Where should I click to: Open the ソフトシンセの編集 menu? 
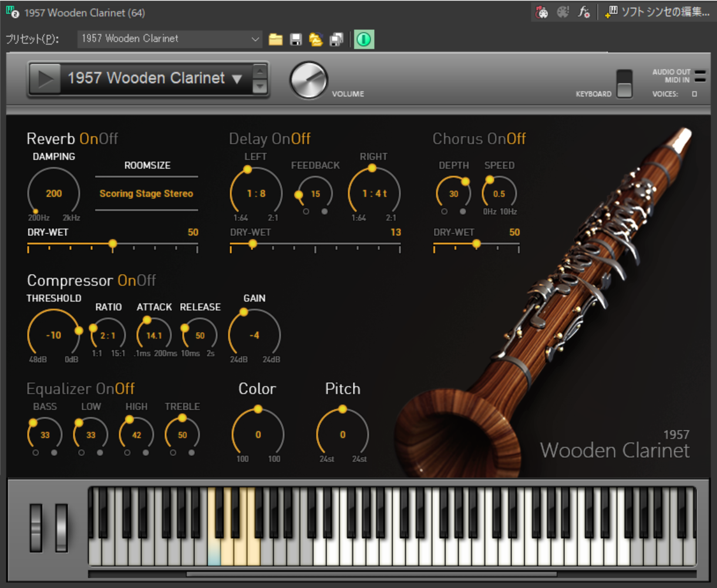(x=659, y=12)
